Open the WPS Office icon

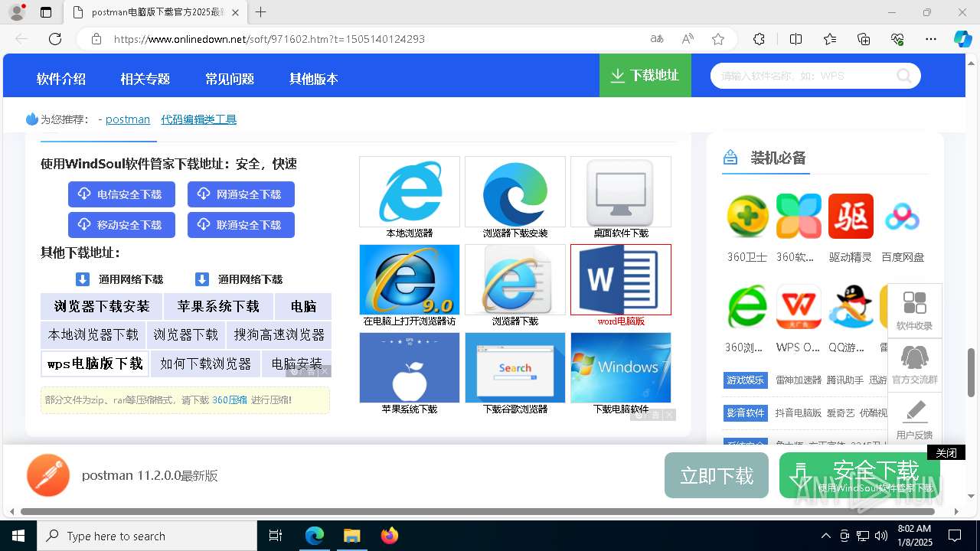tap(799, 307)
